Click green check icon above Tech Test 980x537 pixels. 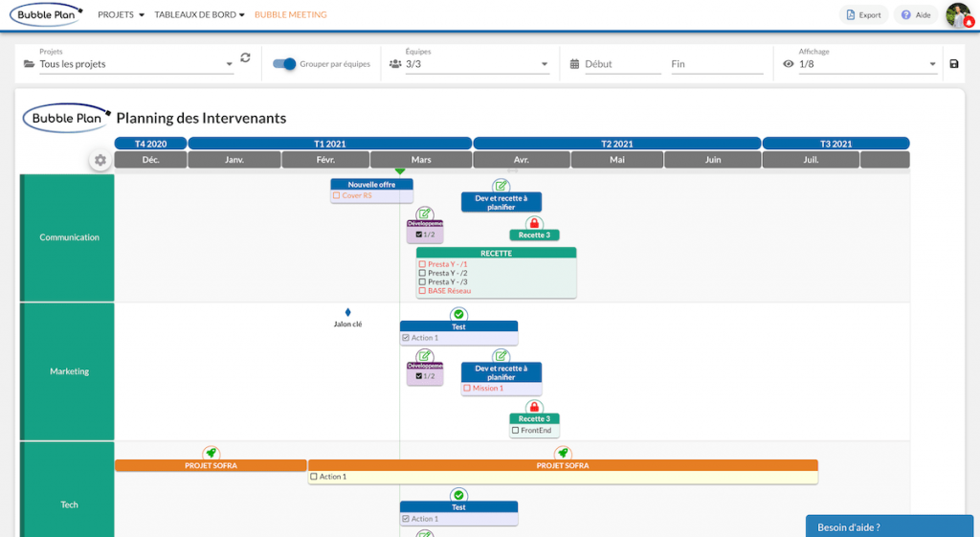click(x=458, y=495)
